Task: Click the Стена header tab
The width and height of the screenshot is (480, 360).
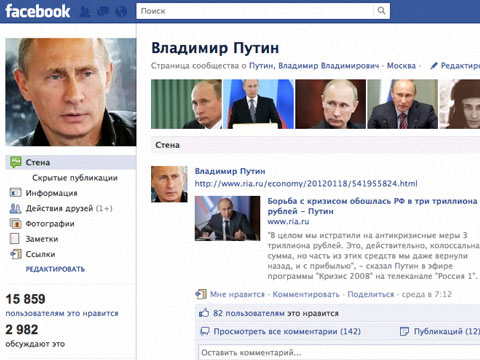Action: (x=167, y=145)
